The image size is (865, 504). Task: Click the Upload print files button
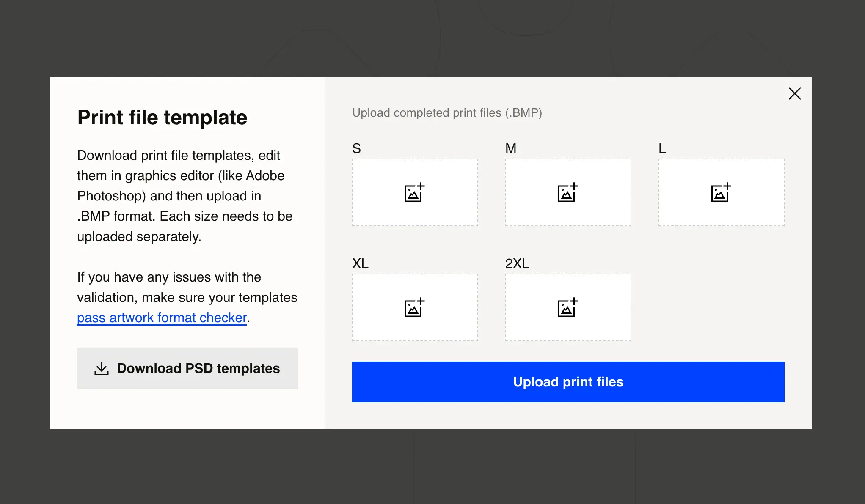click(568, 382)
